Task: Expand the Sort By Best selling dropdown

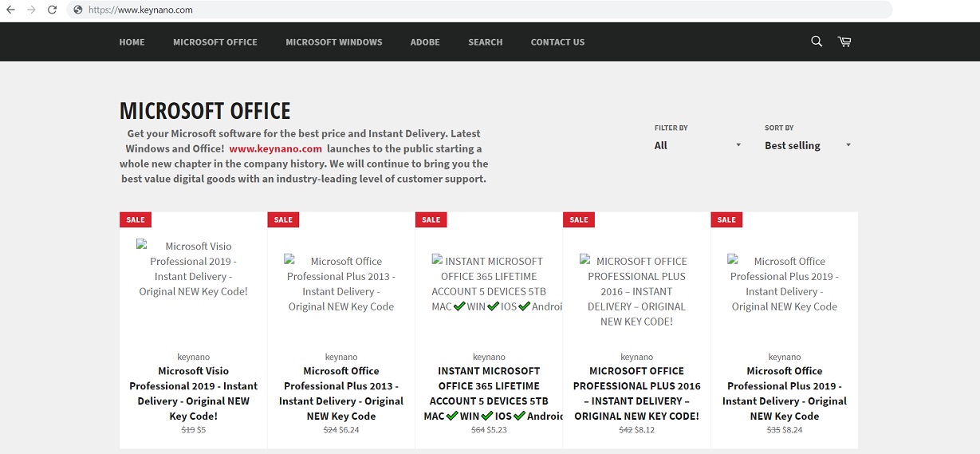Action: [x=808, y=145]
